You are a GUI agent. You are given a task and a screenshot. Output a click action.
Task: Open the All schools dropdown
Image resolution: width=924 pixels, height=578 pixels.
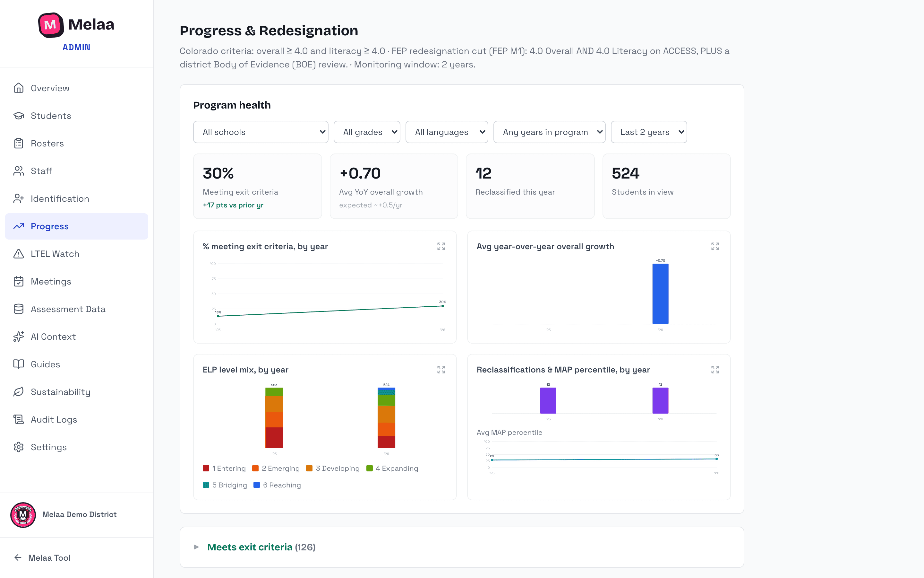tap(261, 132)
